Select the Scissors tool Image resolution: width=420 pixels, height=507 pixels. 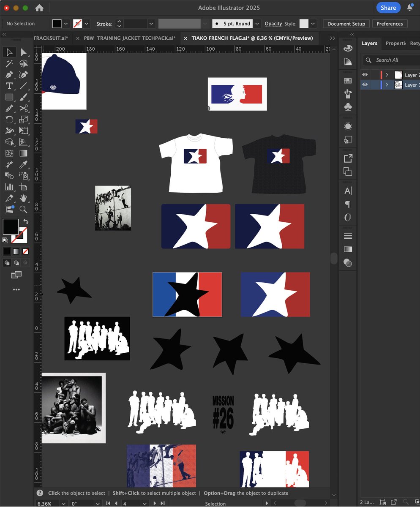pyautogui.click(x=24, y=108)
